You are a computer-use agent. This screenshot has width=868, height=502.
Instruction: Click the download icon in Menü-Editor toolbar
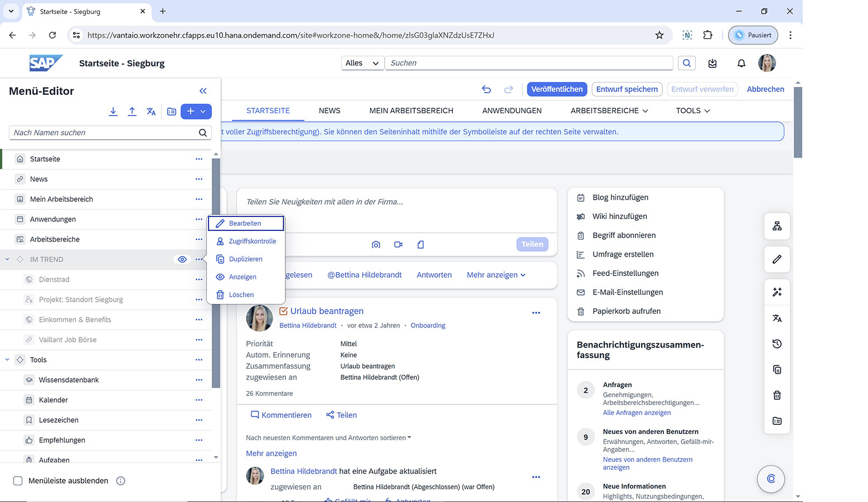click(x=113, y=112)
